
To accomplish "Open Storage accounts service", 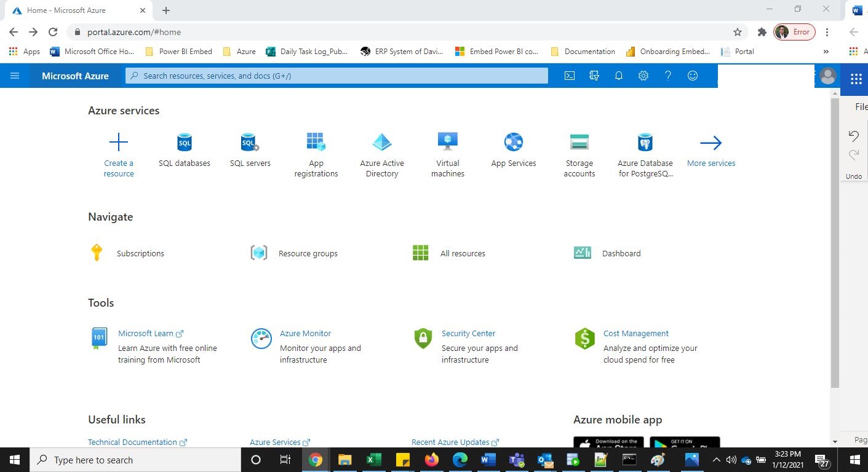I will click(x=579, y=155).
